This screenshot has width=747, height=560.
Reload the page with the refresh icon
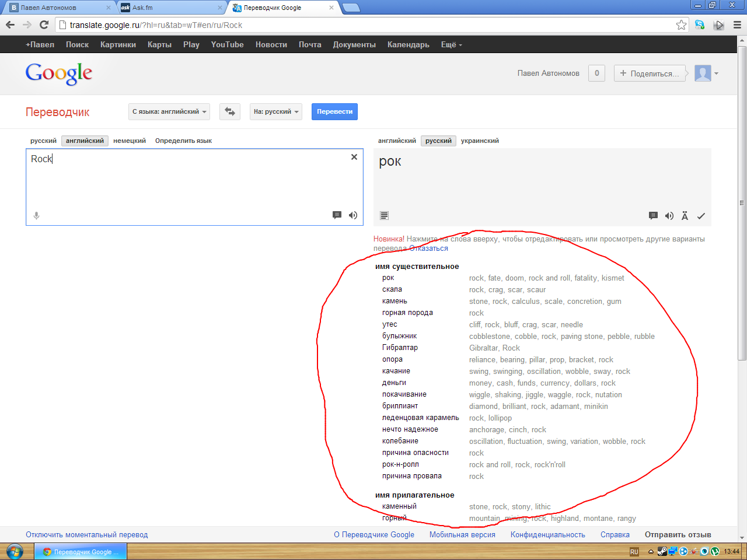pyautogui.click(x=44, y=24)
